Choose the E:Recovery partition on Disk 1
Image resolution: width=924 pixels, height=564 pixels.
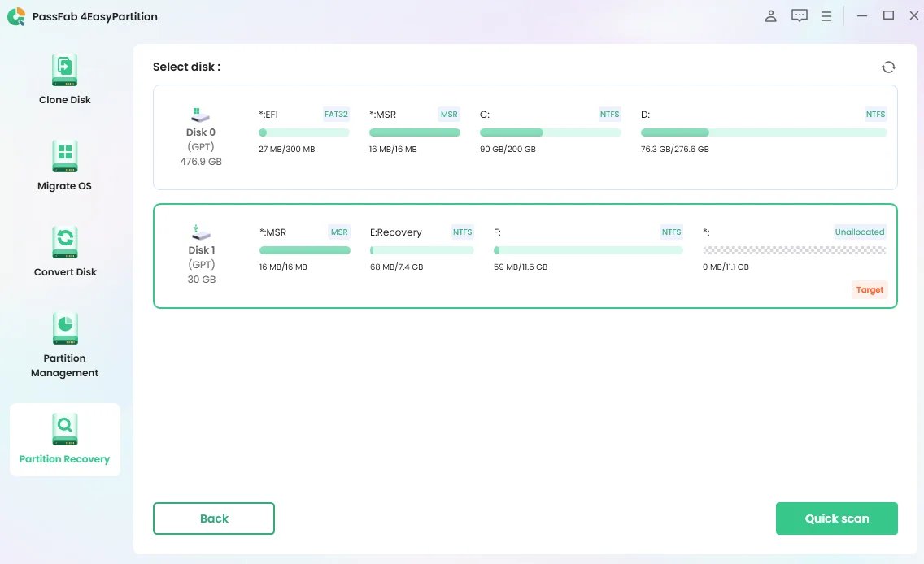click(421, 249)
